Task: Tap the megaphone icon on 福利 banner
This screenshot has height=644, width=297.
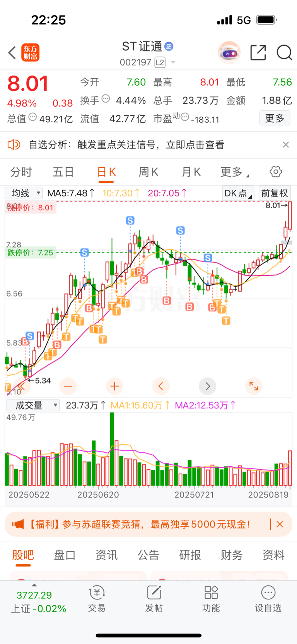Action: 18,524
